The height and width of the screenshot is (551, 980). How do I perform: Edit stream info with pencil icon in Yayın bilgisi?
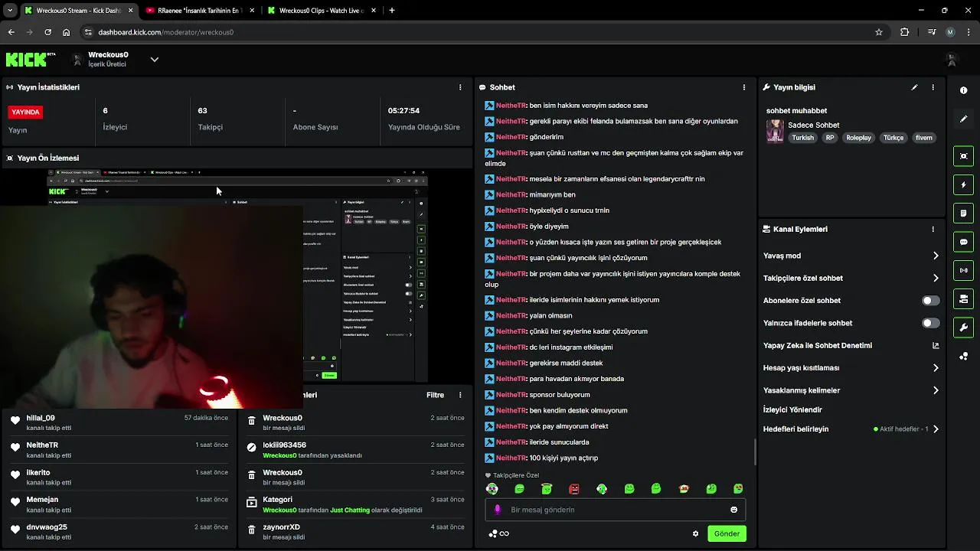pos(914,87)
